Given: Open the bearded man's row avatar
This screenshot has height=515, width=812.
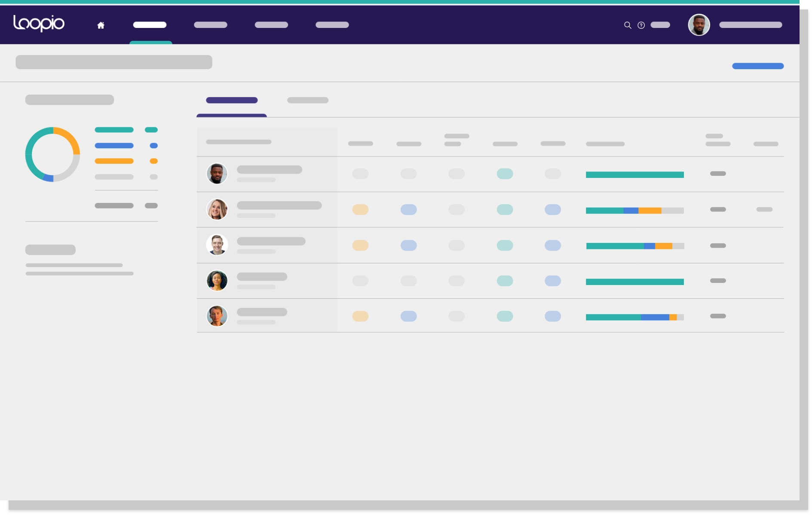Looking at the screenshot, I should 217,174.
